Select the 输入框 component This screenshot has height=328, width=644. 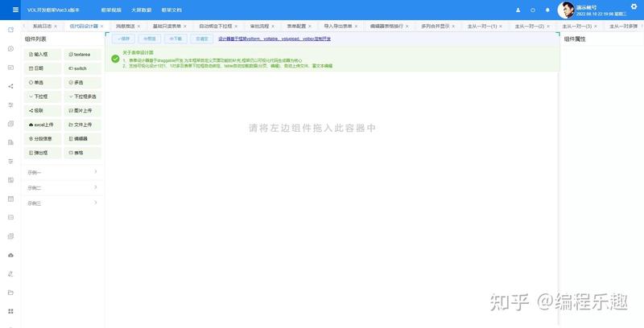(43, 54)
